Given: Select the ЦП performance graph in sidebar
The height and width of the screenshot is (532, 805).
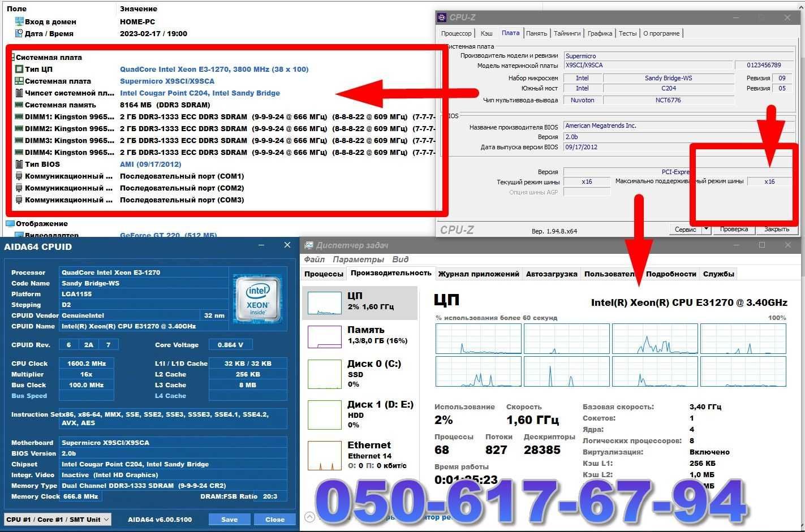Looking at the screenshot, I should pos(360,302).
